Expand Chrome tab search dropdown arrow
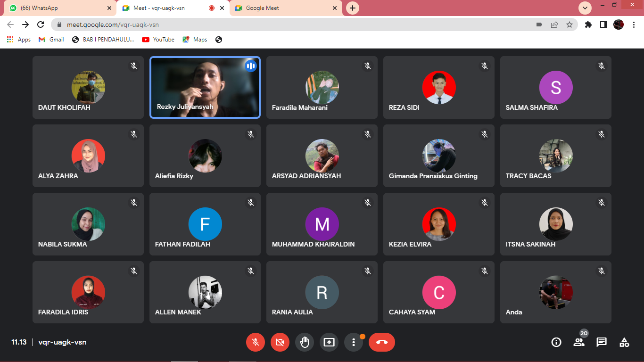Screen dimensions: 644x362 pyautogui.click(x=585, y=8)
